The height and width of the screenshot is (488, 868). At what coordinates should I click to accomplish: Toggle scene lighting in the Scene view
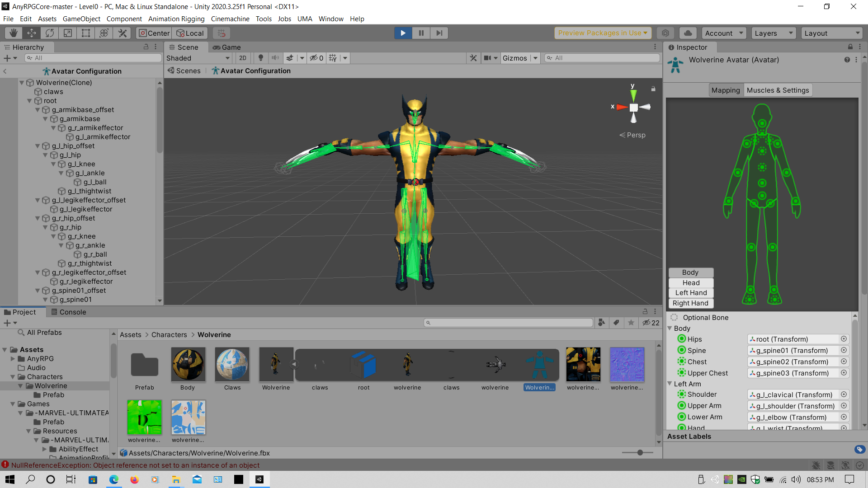coord(261,58)
